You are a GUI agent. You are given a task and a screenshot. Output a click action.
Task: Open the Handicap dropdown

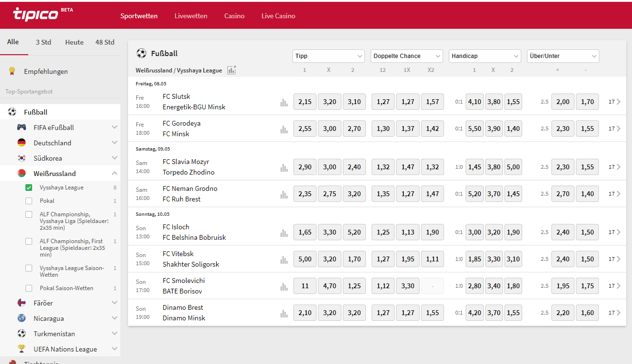pos(485,56)
